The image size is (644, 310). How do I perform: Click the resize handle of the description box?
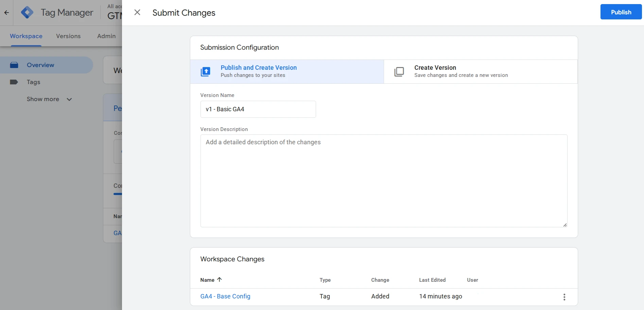(x=565, y=225)
